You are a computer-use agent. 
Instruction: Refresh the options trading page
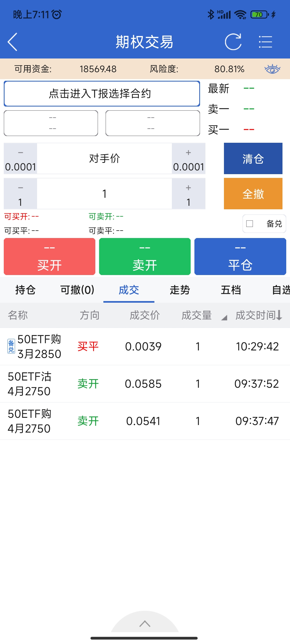tap(233, 42)
